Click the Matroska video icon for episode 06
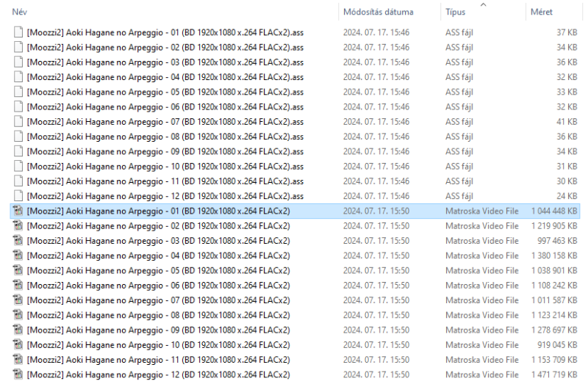 [x=18, y=286]
